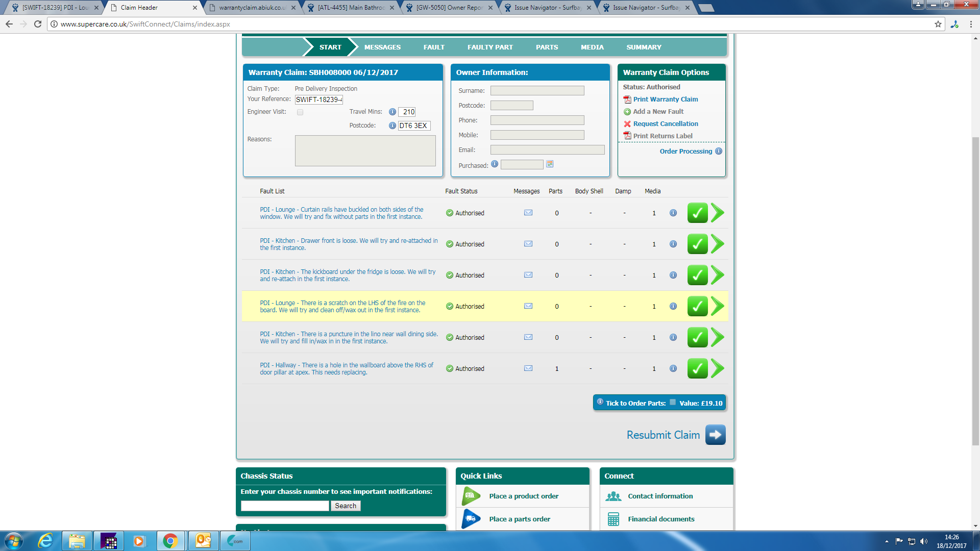Open Chrome from Windows taskbar
This screenshot has height=551, width=980.
point(170,541)
